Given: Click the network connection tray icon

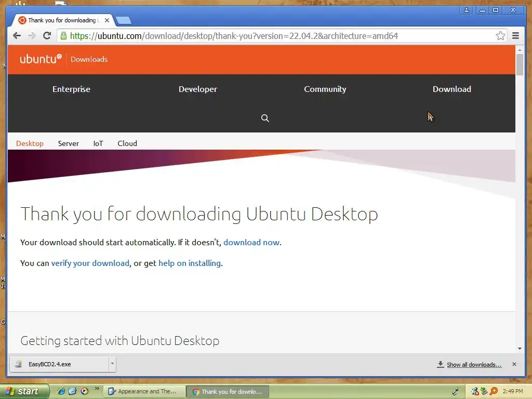Looking at the screenshot, I should 475,392.
